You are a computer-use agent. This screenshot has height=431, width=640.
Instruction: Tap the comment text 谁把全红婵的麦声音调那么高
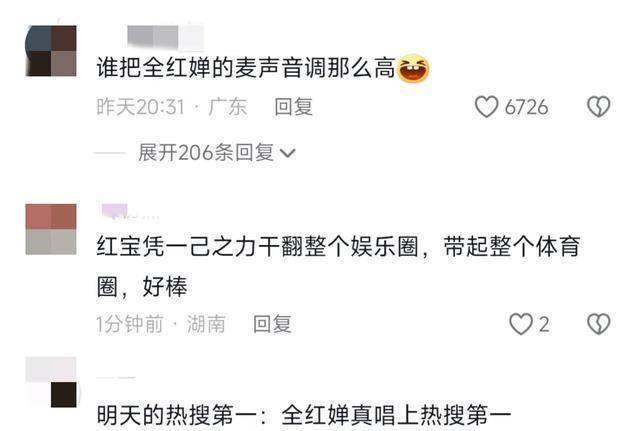(x=246, y=68)
